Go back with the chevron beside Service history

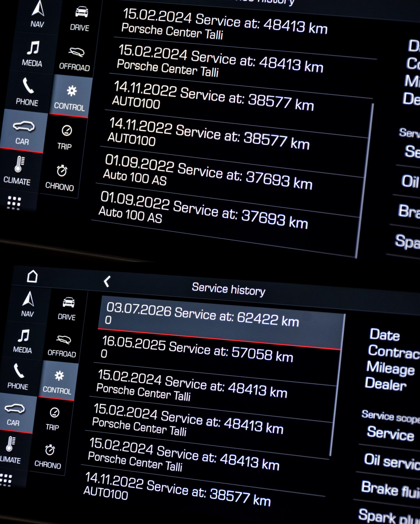tap(107, 281)
